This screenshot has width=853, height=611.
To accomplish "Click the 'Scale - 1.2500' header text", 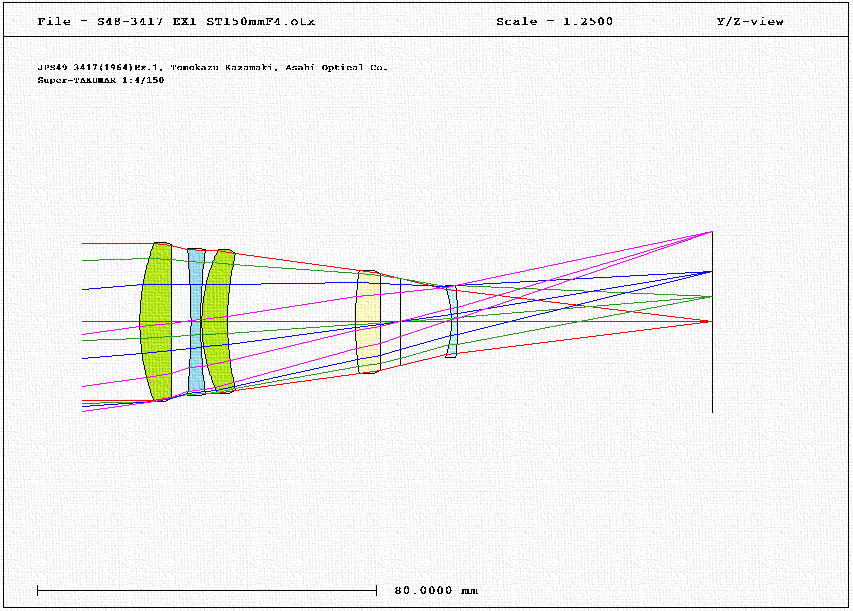I will pyautogui.click(x=554, y=22).
